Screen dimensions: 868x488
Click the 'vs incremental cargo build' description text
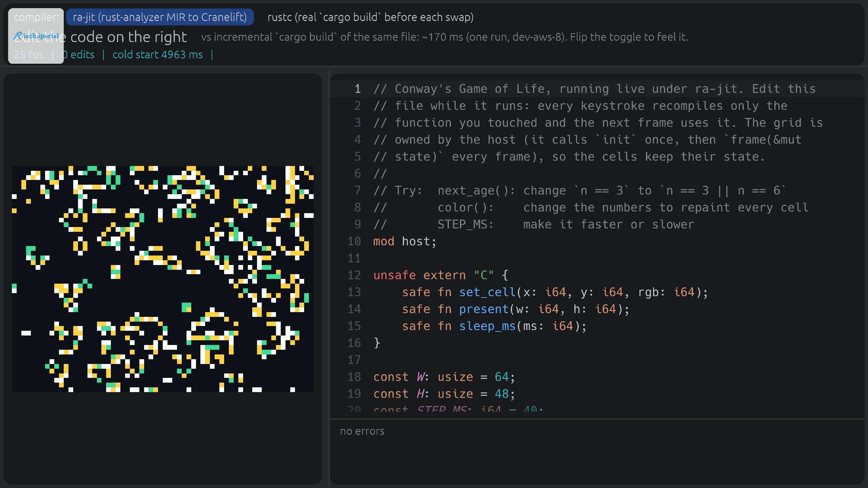(x=445, y=37)
